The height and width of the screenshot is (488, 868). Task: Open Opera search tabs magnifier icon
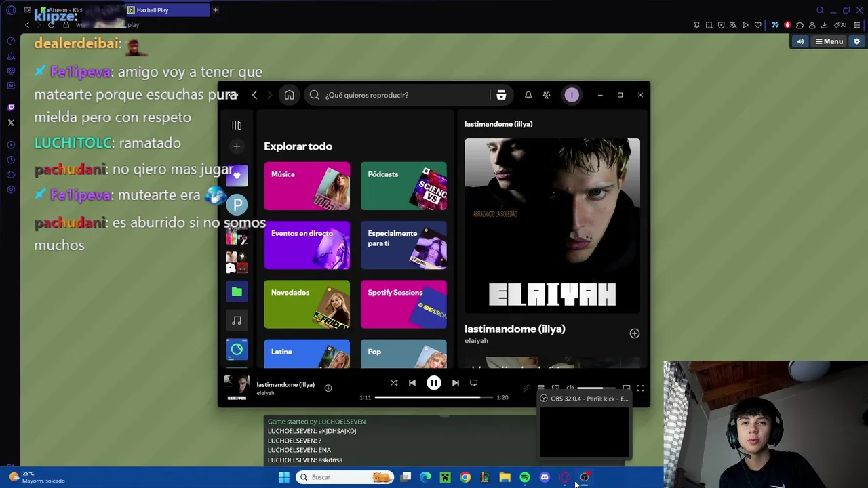point(820,10)
